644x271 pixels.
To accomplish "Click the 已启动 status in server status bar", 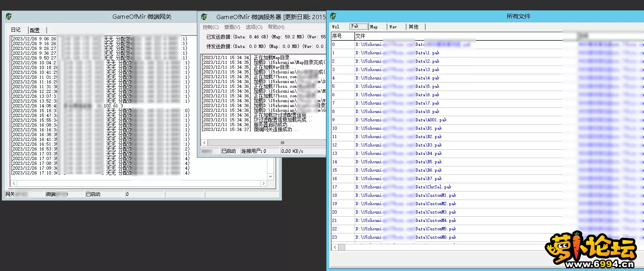I will (x=230, y=151).
